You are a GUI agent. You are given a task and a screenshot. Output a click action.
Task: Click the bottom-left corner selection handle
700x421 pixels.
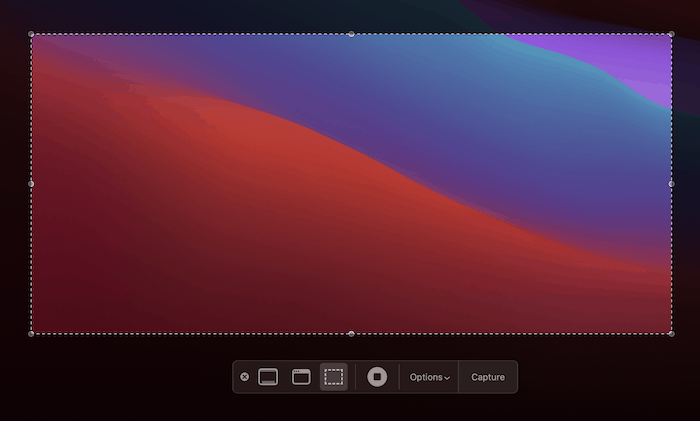(31, 333)
